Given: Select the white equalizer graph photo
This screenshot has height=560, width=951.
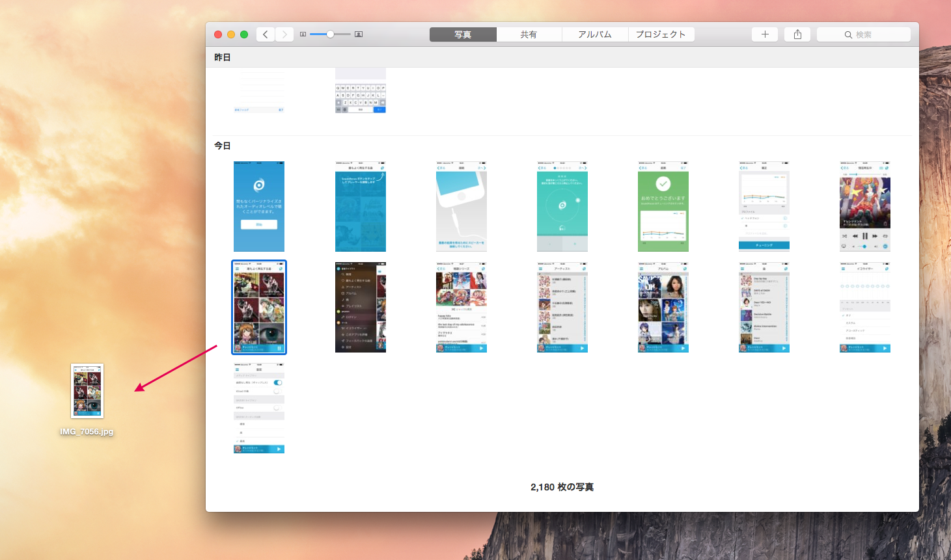Looking at the screenshot, I should (764, 207).
